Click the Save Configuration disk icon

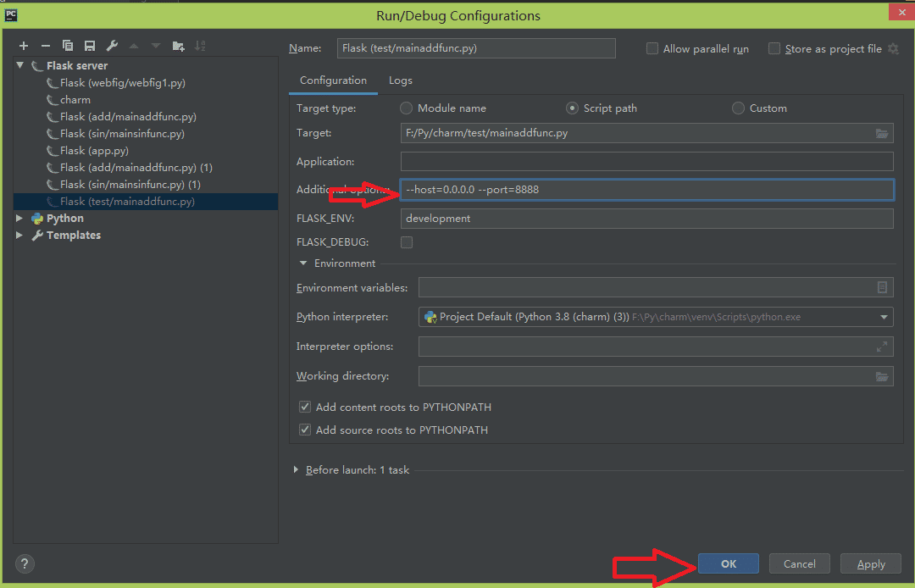(90, 46)
